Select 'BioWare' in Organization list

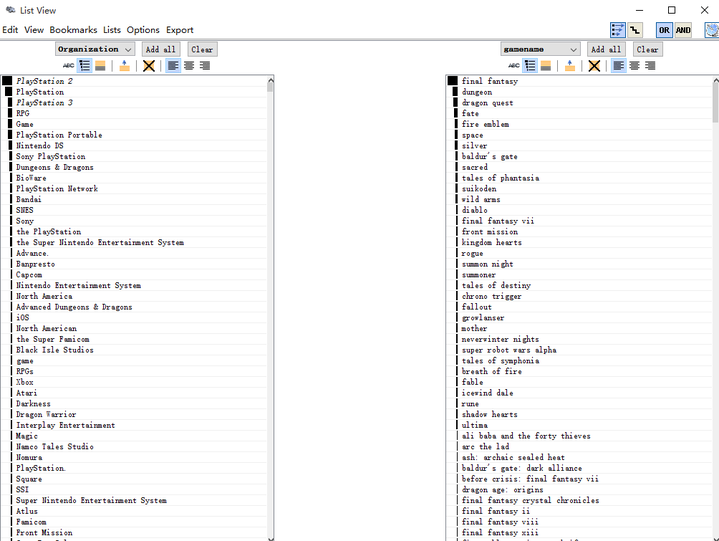[134, 178]
